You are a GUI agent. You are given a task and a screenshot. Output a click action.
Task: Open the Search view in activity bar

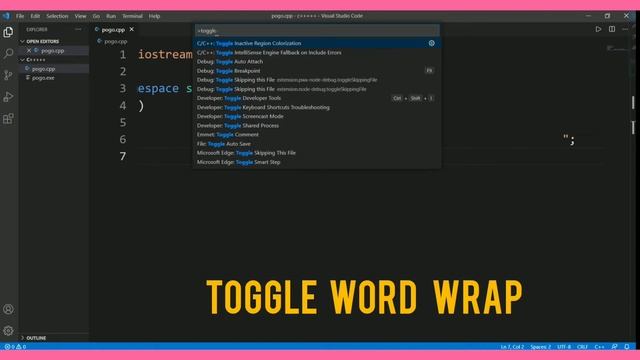point(8,53)
